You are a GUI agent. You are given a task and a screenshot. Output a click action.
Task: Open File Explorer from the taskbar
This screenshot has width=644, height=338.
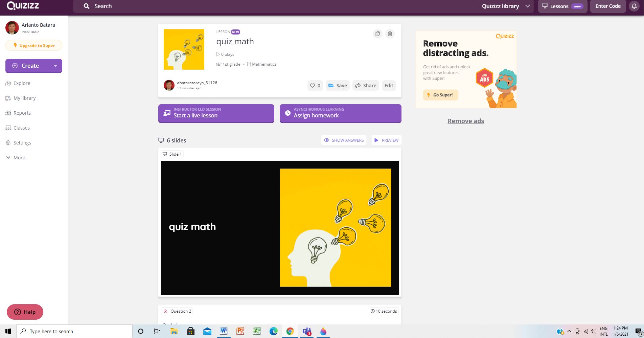174,331
